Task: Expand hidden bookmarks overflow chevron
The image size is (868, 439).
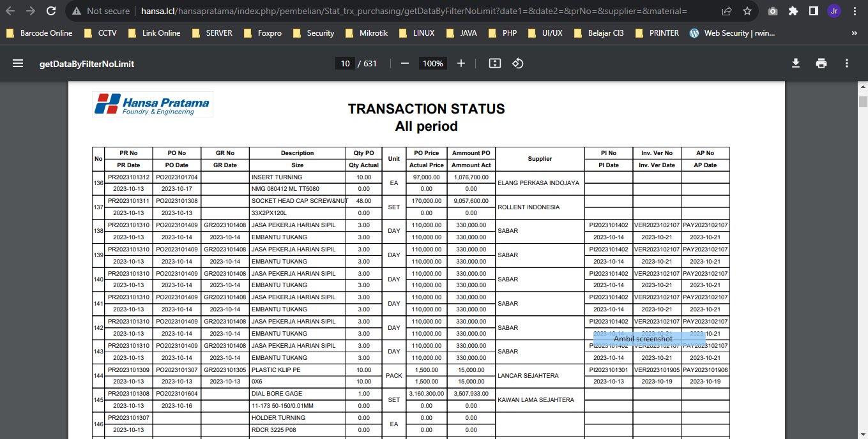Action: pyautogui.click(x=855, y=33)
